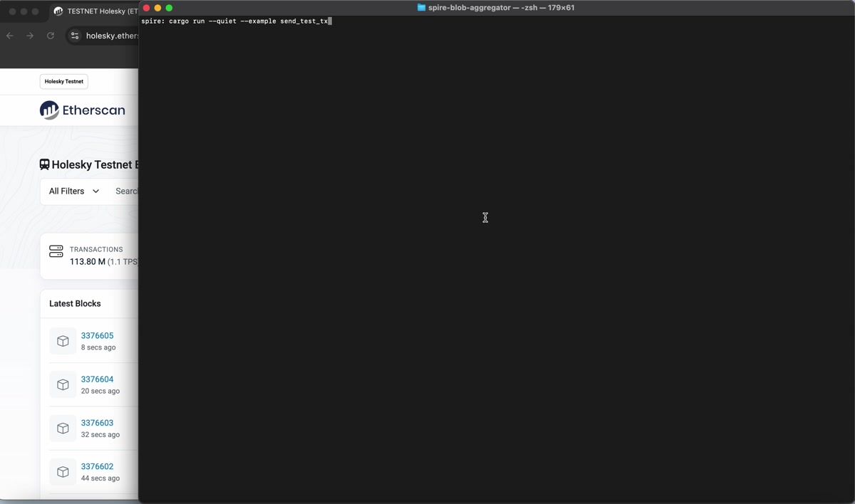
Task: Click the cube icon next to block 3376604
Action: click(x=63, y=384)
